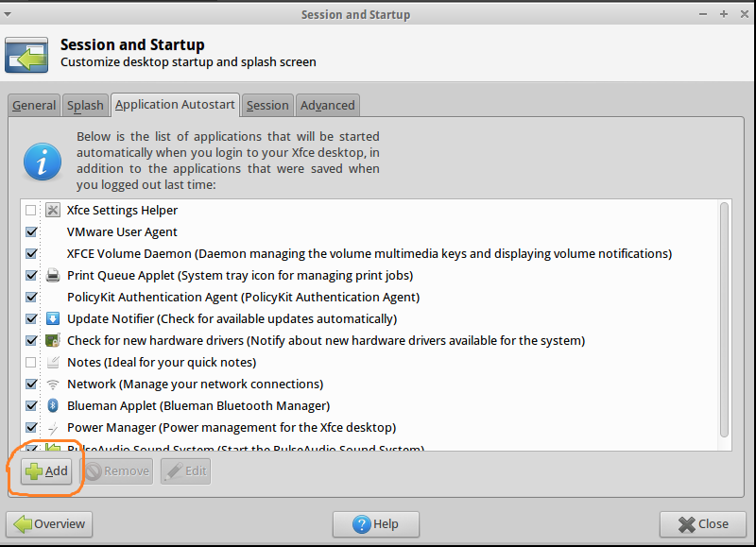Screen dimensions: 756x547
Task: Click the Session and Startup header arrow icon
Action: click(26, 55)
